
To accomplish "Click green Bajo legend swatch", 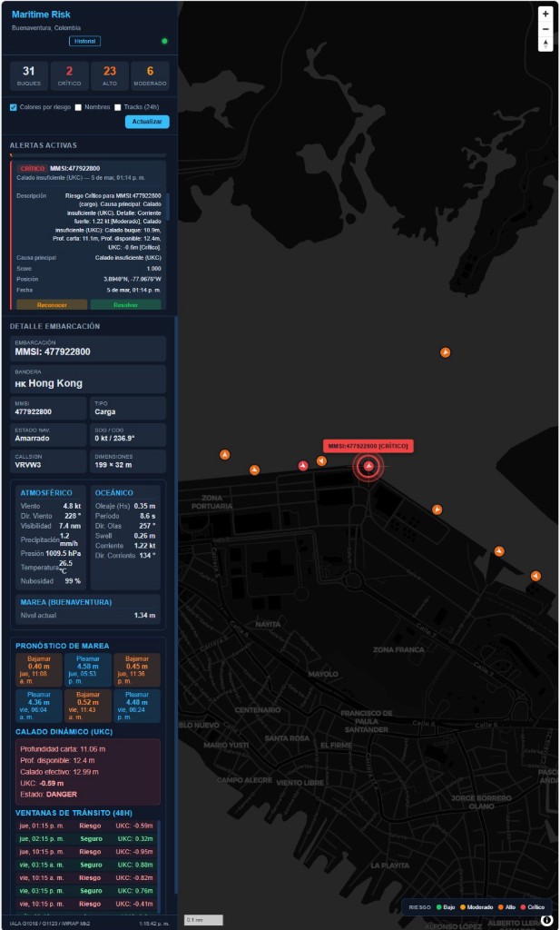I will 437,907.
